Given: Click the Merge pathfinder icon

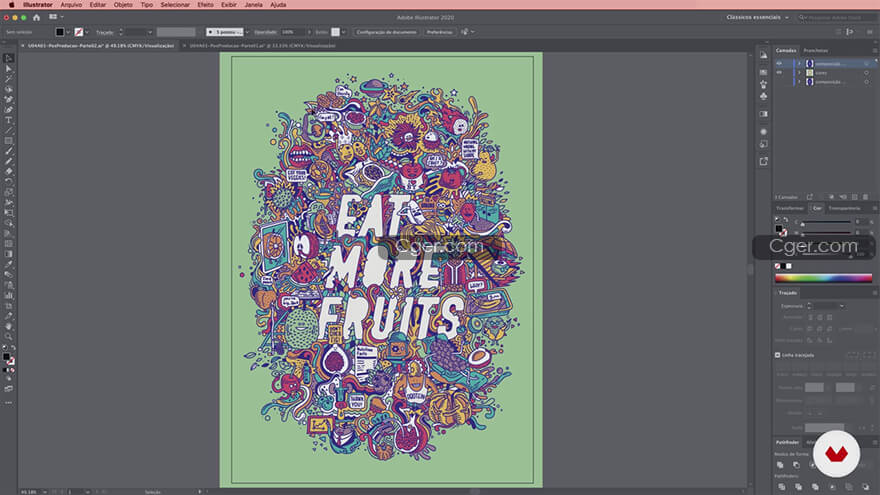Looking at the screenshot, I should pyautogui.click(x=815, y=487).
